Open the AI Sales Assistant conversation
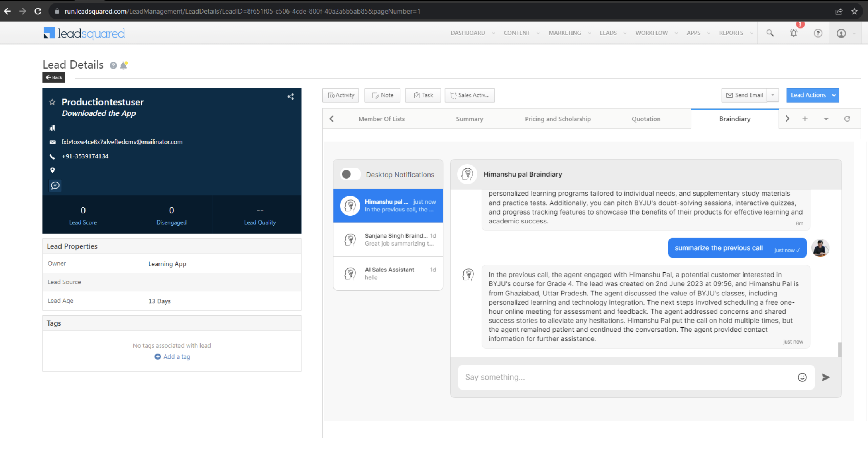This screenshot has width=868, height=450. [388, 273]
